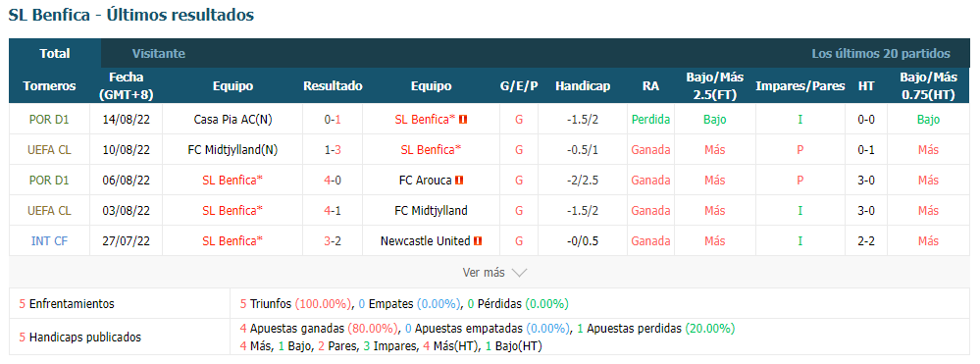The image size is (980, 364).
Task: Click the 3-2 result score
Action: [x=333, y=240]
